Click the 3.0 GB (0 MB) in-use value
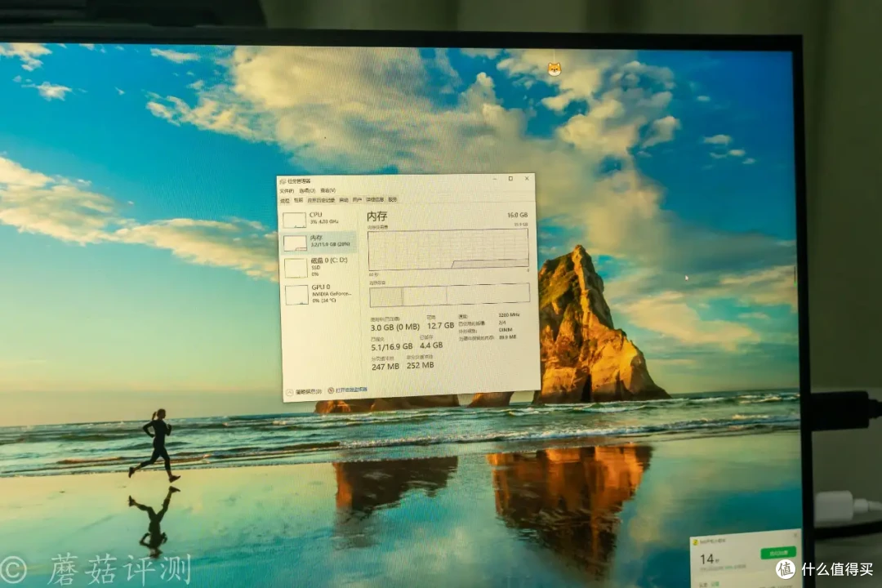Viewport: 882px width, 588px height. (x=395, y=327)
